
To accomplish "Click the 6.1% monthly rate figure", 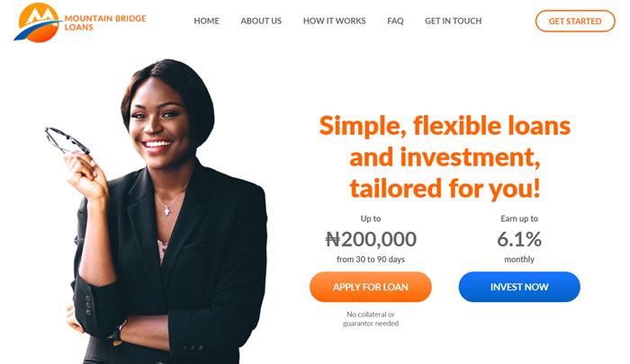I will pos(519,239).
